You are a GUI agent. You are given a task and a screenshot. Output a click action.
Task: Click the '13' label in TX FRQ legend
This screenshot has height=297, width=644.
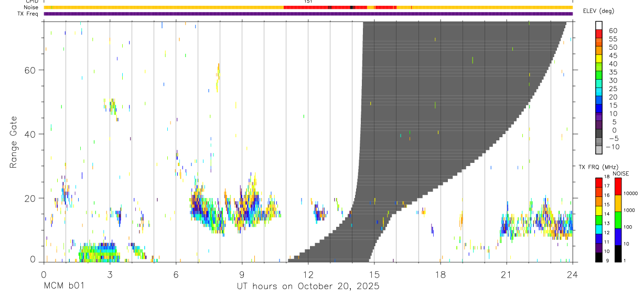tap(606, 223)
